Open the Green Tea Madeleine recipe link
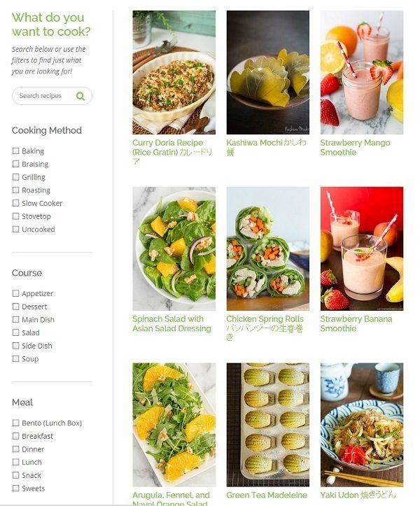Screen dimensions: 420x506 coord(267,495)
